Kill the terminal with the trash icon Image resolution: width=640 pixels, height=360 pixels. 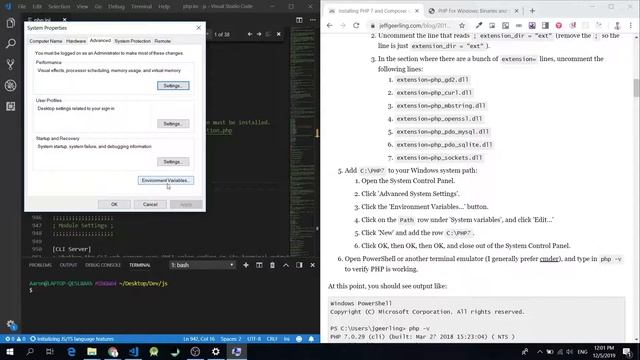tap(272, 265)
